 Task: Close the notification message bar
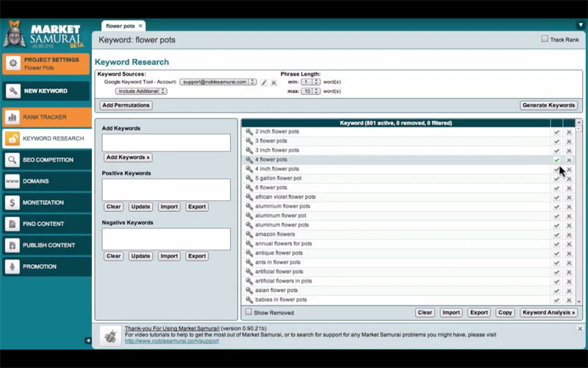[580, 328]
